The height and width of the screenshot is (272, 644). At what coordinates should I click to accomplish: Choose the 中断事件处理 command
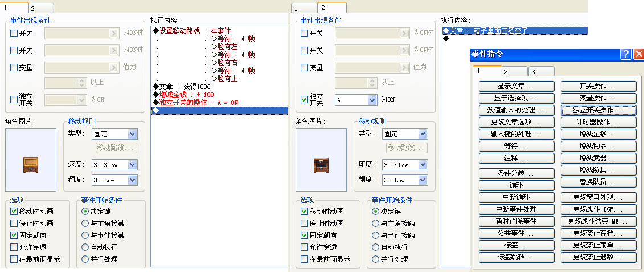tap(516, 209)
